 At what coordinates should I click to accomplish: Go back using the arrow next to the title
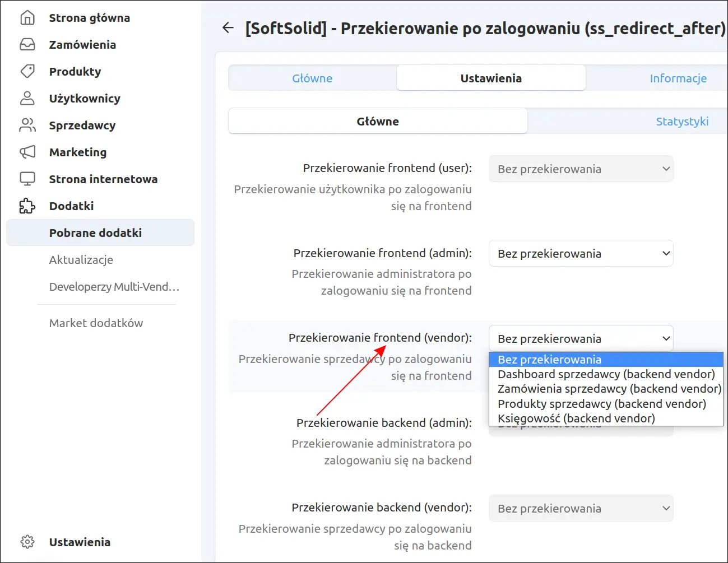[228, 28]
